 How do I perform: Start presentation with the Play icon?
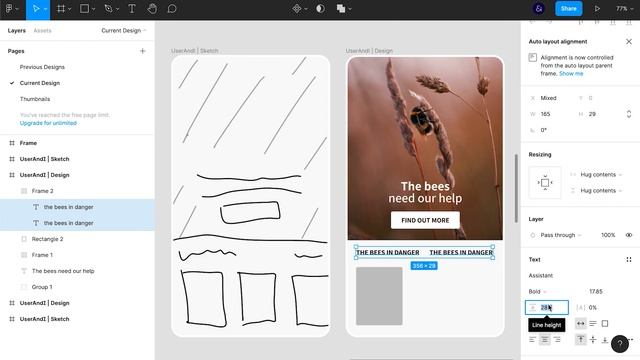597,9
